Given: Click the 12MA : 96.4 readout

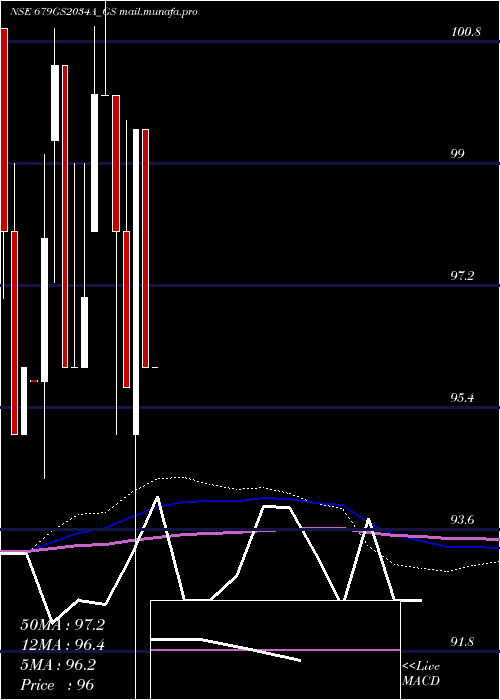Looking at the screenshot, I should point(62,645).
